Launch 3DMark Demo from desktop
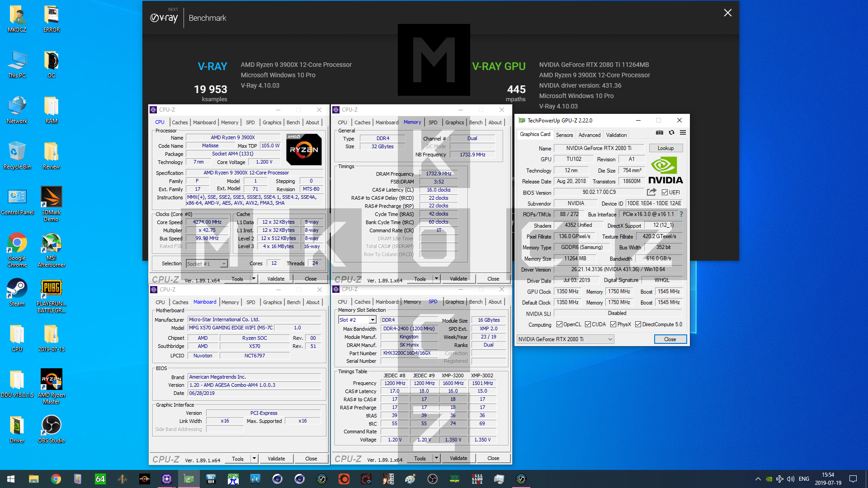The width and height of the screenshot is (868, 488). (x=52, y=204)
